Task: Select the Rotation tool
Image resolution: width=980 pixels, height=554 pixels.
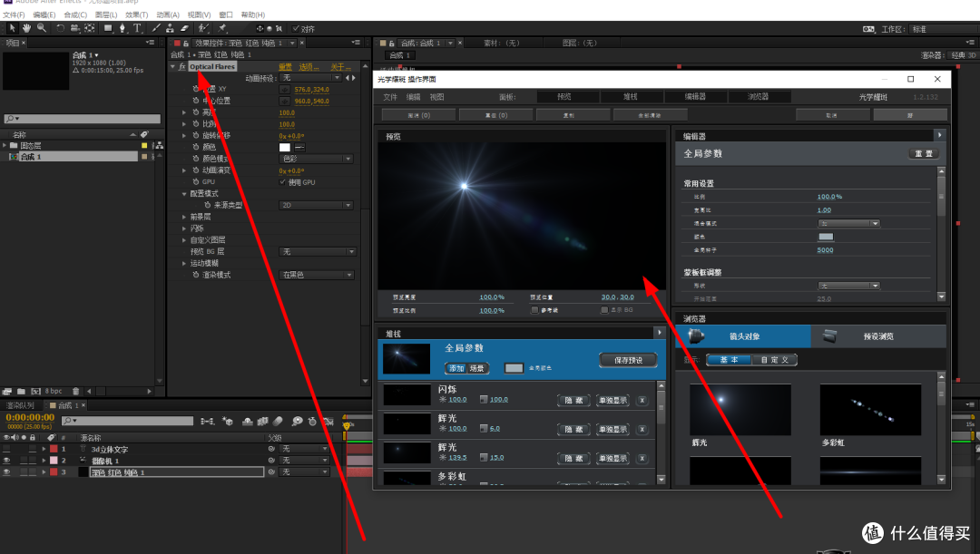Action: (60, 28)
